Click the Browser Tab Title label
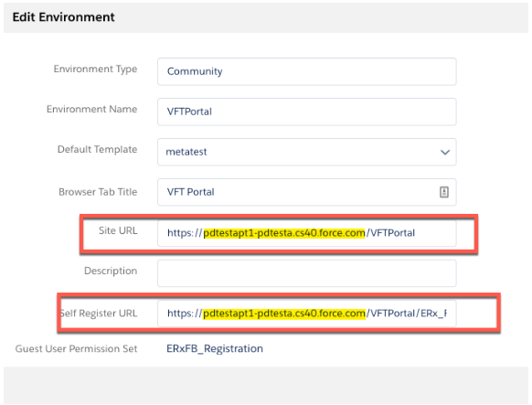This screenshot has width=532, height=405. click(98, 192)
